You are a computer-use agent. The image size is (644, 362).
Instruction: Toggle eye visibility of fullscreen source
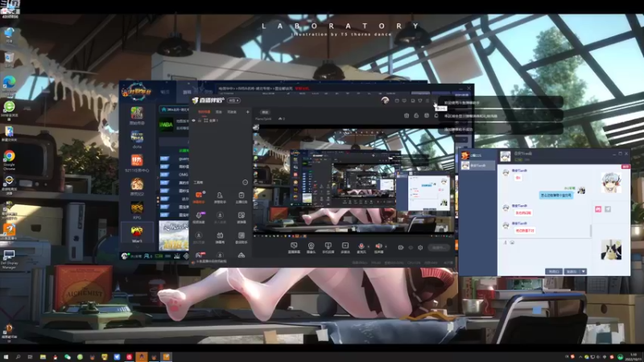click(194, 121)
